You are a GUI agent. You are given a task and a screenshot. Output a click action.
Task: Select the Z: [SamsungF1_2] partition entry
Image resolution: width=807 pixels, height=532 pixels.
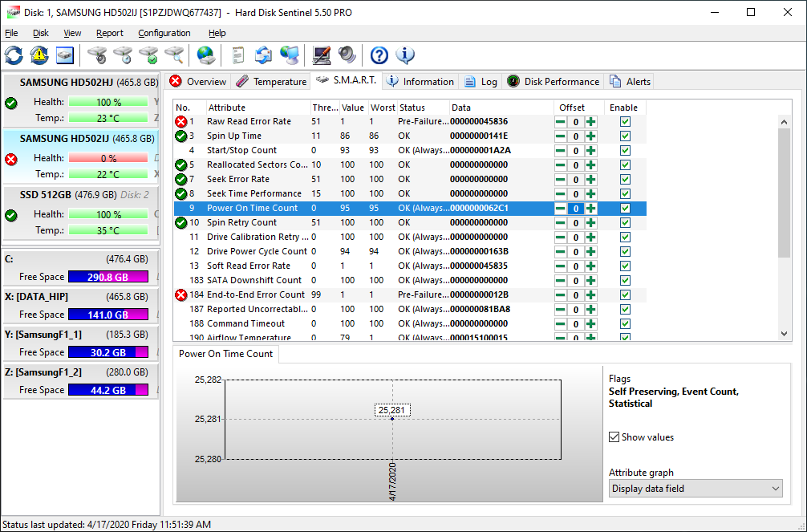tap(80, 380)
